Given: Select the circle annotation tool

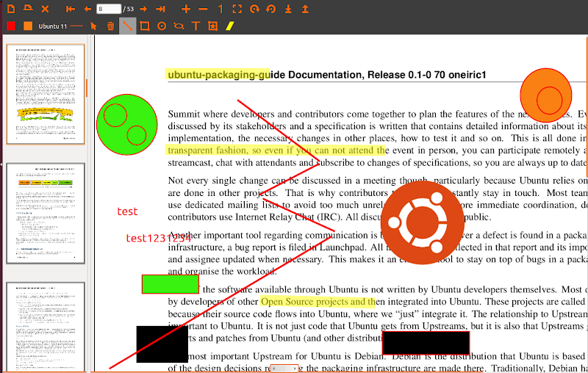Looking at the screenshot, I should [162, 26].
